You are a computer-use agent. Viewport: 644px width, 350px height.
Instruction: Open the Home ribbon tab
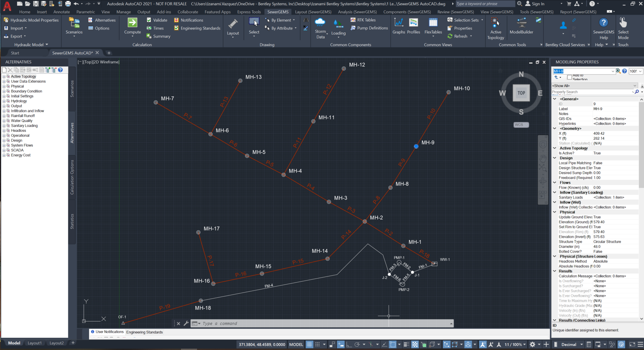(x=25, y=12)
